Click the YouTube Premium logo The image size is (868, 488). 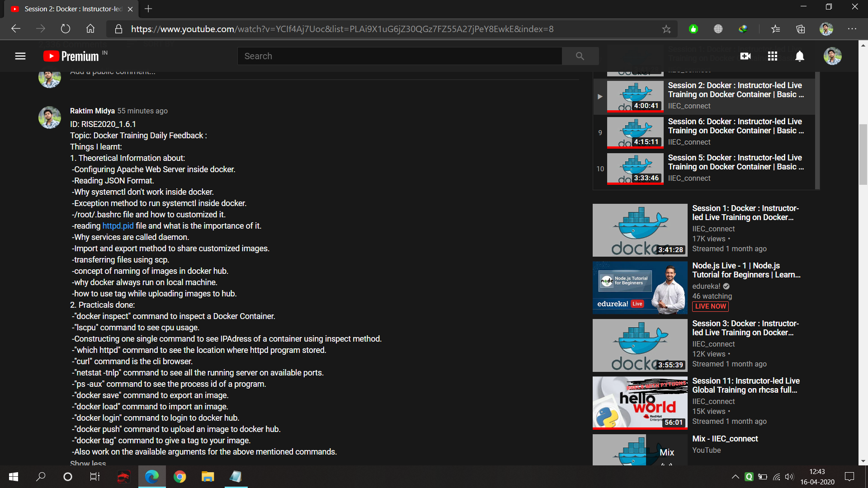click(x=71, y=56)
